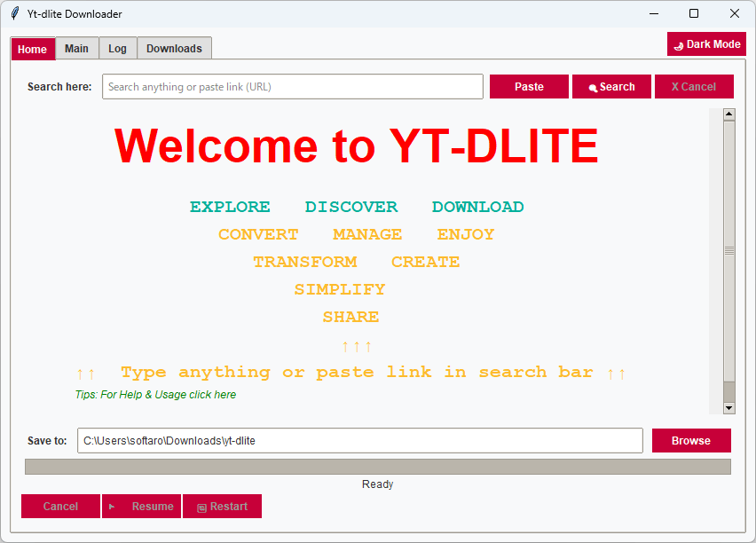Click the Paste button
Viewport: 756px width, 543px height.
click(x=529, y=87)
